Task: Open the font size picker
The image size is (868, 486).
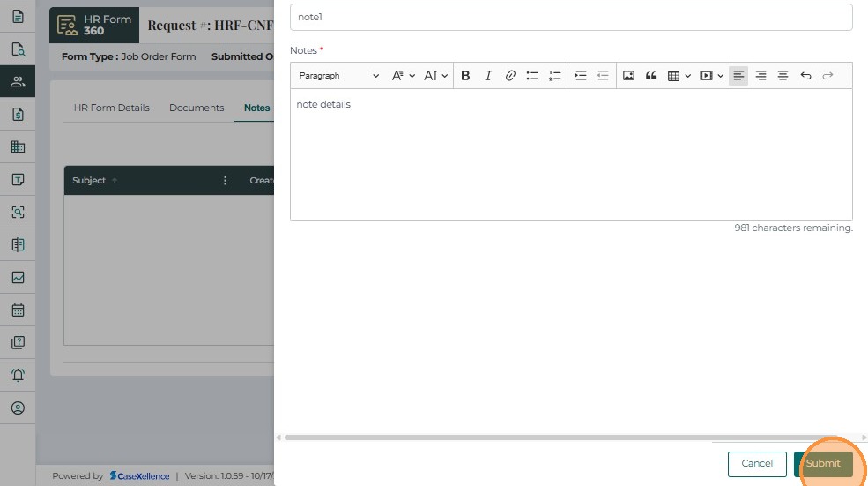Action: click(x=435, y=75)
